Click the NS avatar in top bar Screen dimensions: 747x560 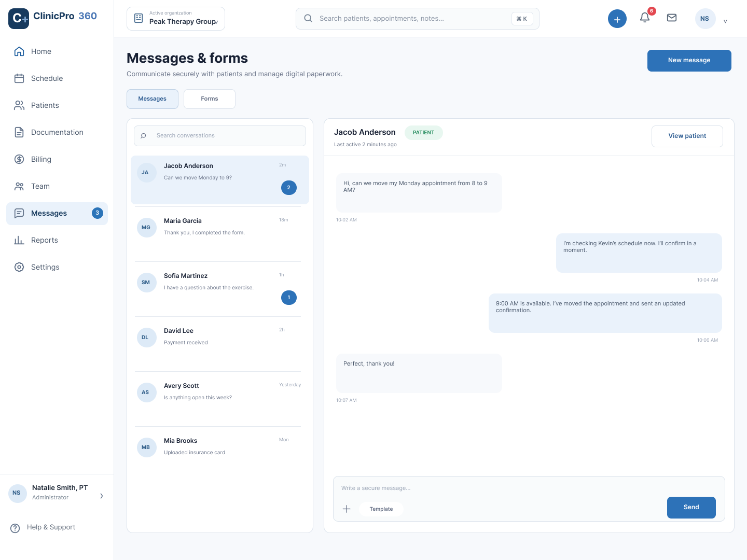pos(704,19)
